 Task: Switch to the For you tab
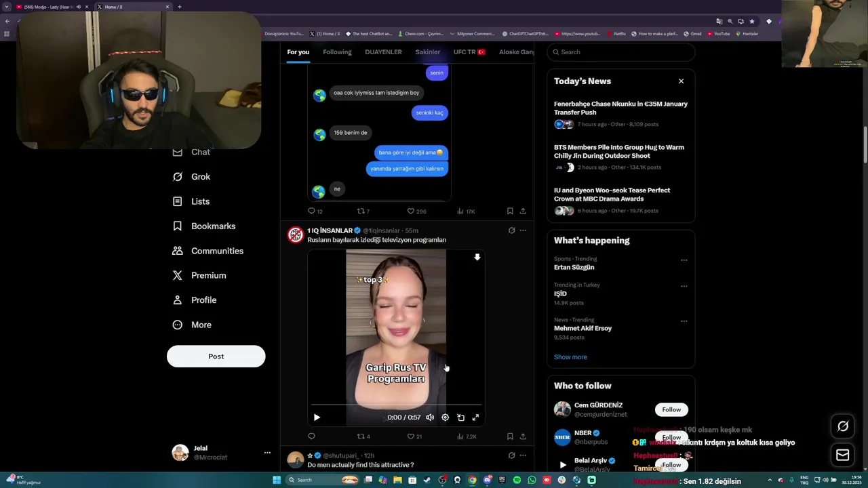pos(298,52)
